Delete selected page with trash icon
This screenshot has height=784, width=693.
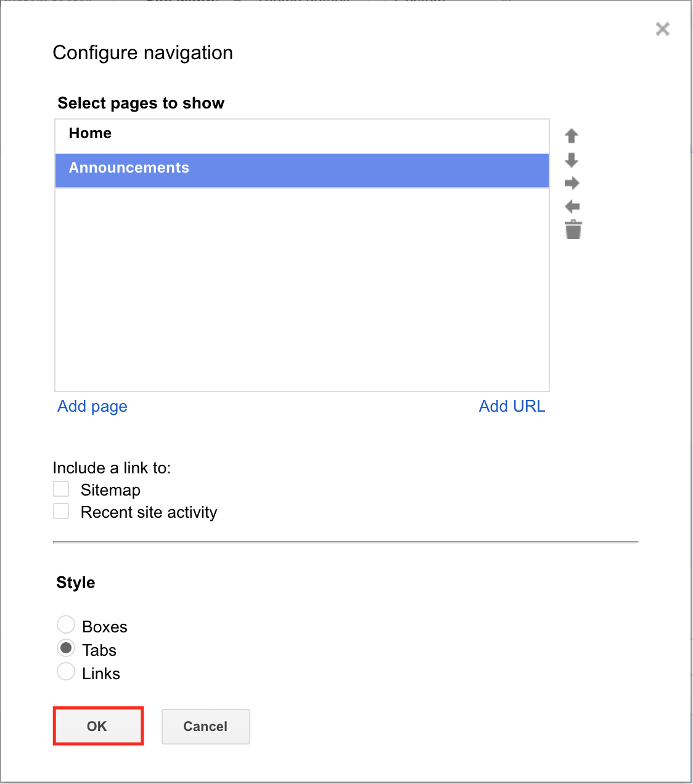point(573,229)
